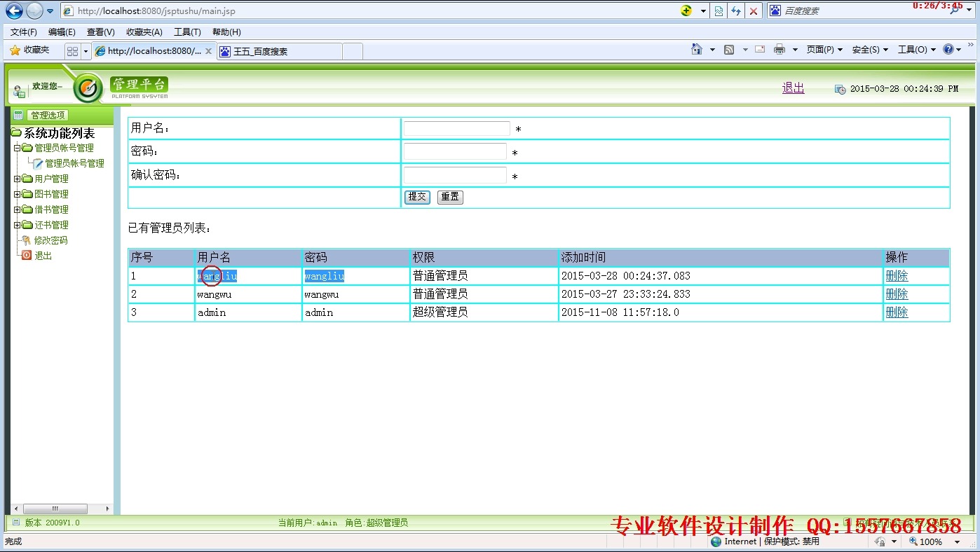Collapse the 管理员帐号管理 folder node
This screenshot has height=552, width=980.
tap(17, 148)
